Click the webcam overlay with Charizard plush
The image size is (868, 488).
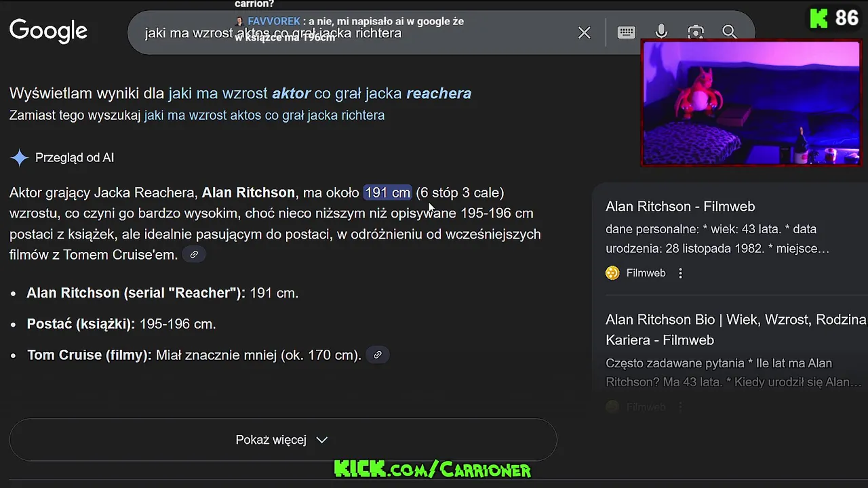pyautogui.click(x=751, y=103)
